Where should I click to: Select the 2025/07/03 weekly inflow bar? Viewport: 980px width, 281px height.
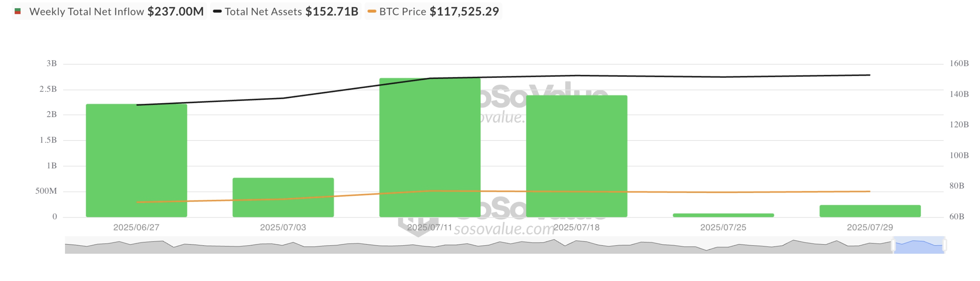point(283,197)
